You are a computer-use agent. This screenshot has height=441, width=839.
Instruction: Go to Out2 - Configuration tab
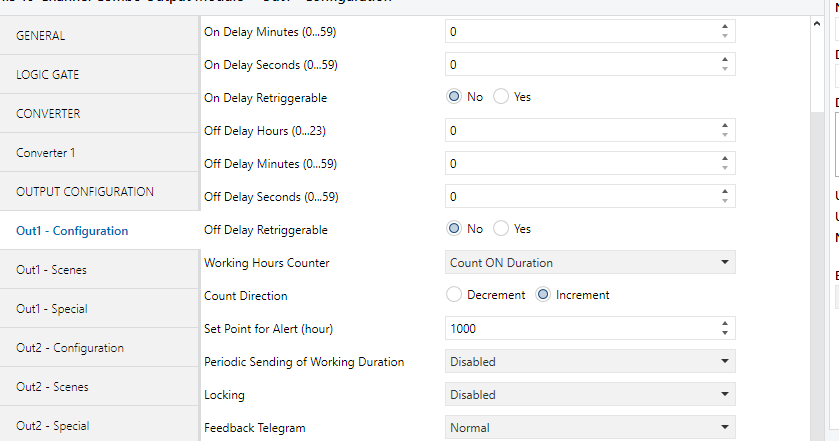pos(100,348)
